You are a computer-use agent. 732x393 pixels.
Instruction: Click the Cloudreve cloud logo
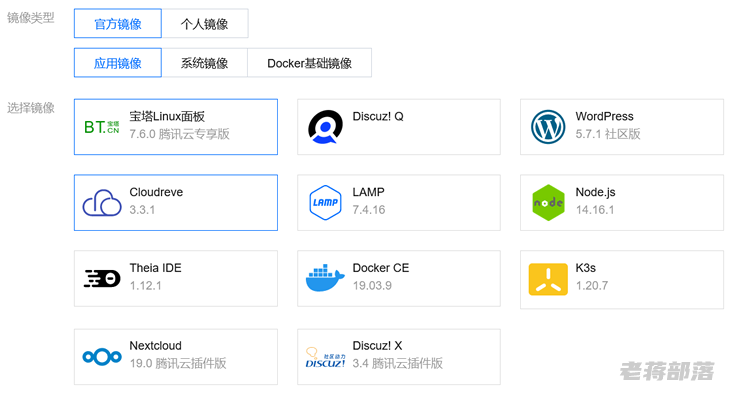click(x=102, y=203)
